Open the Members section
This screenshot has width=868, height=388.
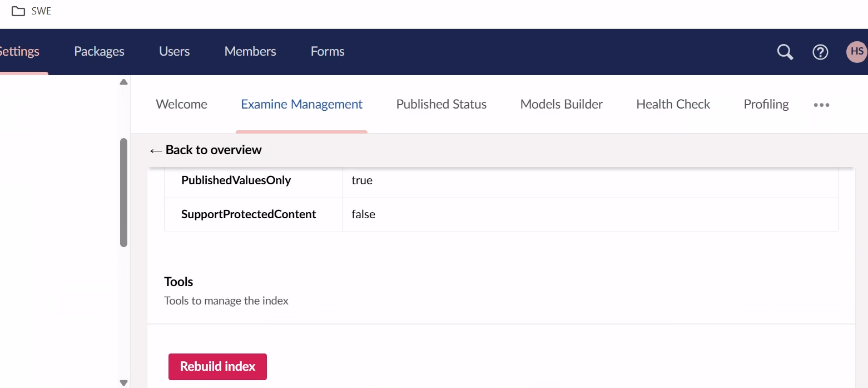coord(250,52)
